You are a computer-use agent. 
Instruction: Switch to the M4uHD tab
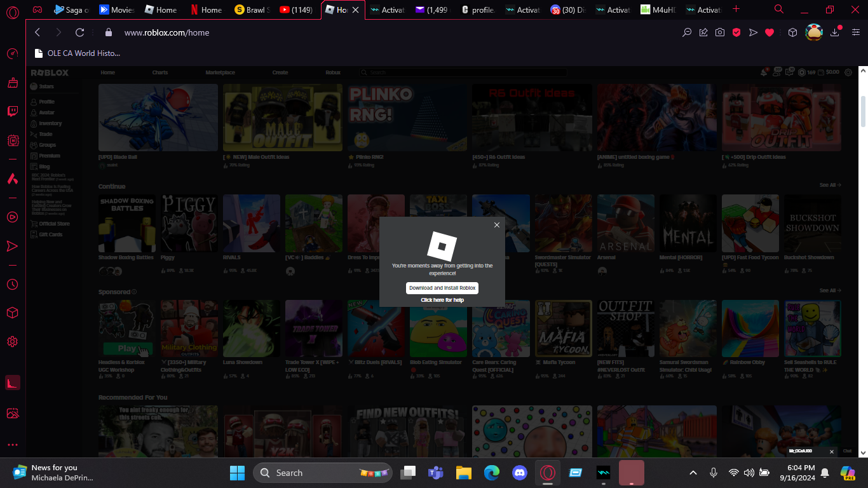[x=658, y=10]
